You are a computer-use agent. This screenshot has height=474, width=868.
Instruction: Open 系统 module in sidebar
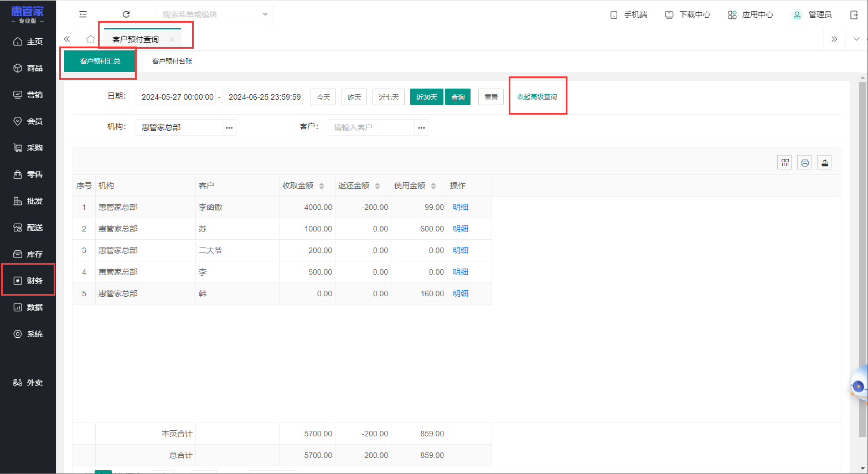28,334
